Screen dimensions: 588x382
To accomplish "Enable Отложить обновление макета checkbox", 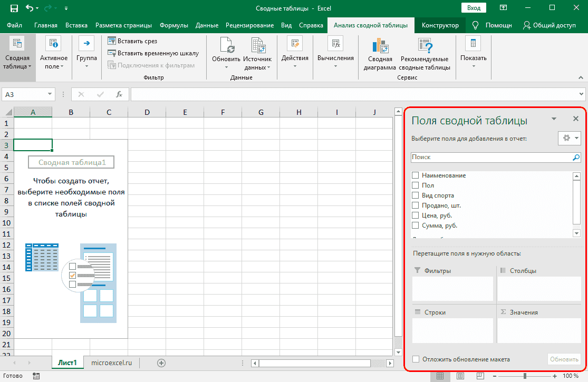I will point(416,359).
